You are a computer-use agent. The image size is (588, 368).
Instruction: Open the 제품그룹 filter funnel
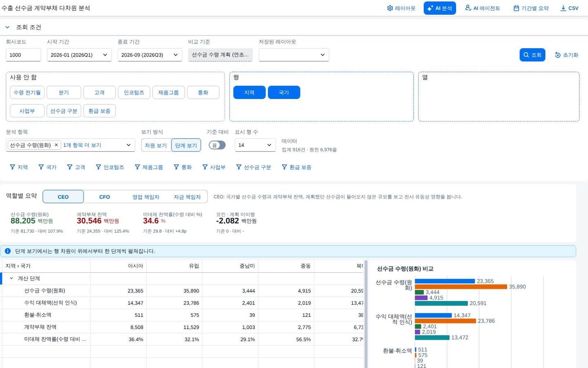point(149,167)
